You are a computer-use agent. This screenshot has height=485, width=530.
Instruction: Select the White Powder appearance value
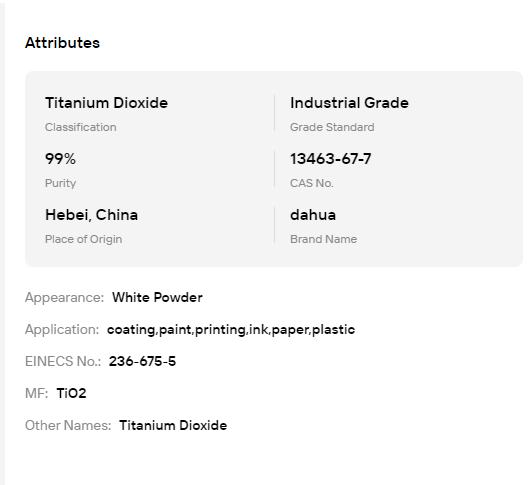(x=158, y=297)
